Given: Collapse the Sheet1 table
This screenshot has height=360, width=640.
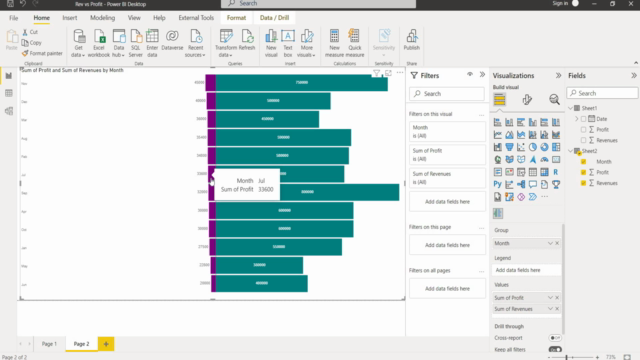Looking at the screenshot, I should pos(571,108).
